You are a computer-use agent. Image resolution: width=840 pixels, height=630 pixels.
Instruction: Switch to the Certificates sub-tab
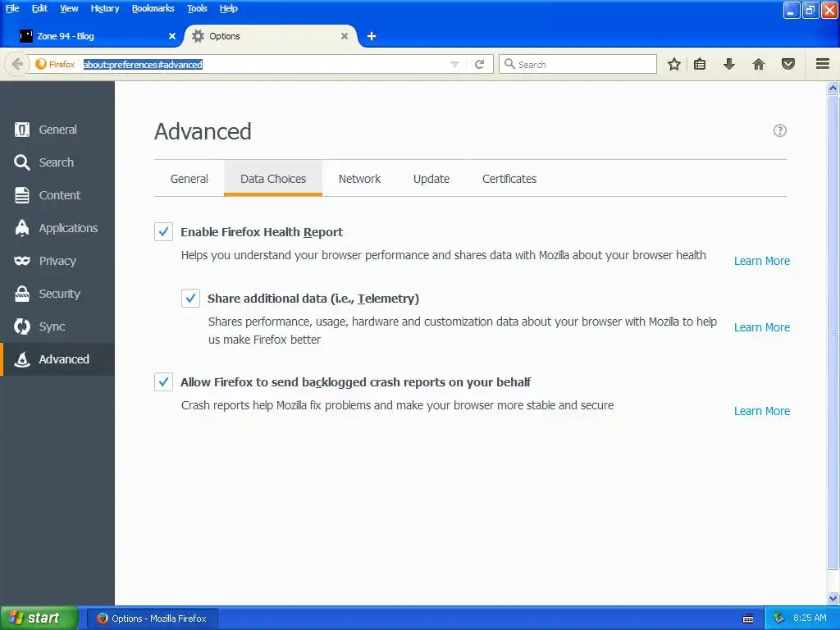[x=509, y=178]
